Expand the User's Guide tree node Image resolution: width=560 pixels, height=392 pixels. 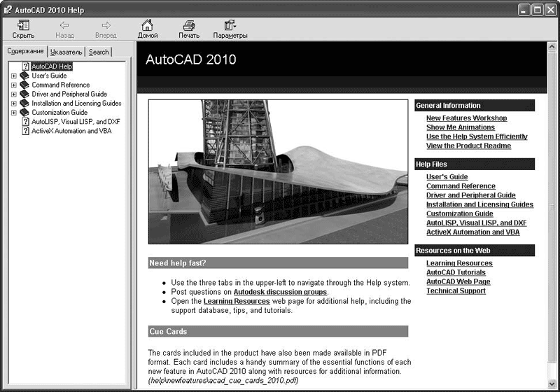(13, 76)
